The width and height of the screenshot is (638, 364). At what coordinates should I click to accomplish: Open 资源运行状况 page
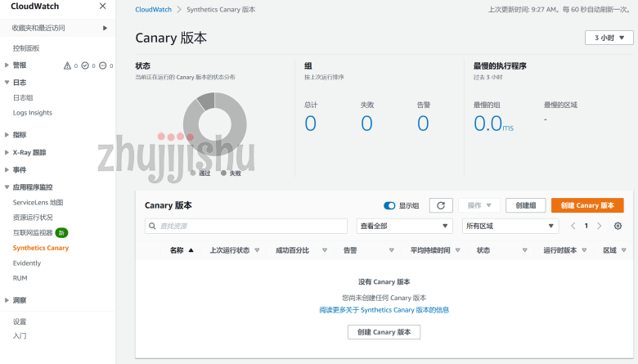pyautogui.click(x=33, y=218)
